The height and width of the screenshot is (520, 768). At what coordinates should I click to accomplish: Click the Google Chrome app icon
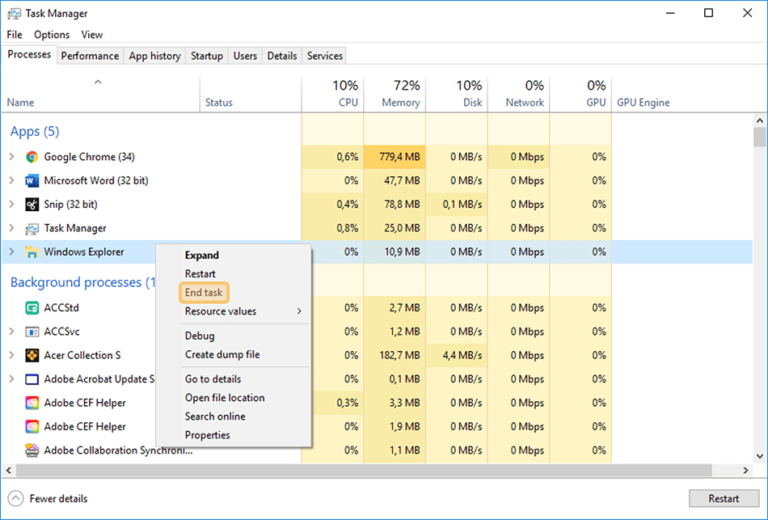(32, 157)
